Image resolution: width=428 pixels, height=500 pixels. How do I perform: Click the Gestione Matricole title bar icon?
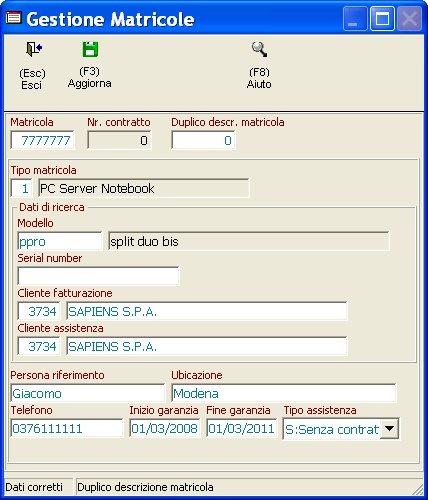13,18
